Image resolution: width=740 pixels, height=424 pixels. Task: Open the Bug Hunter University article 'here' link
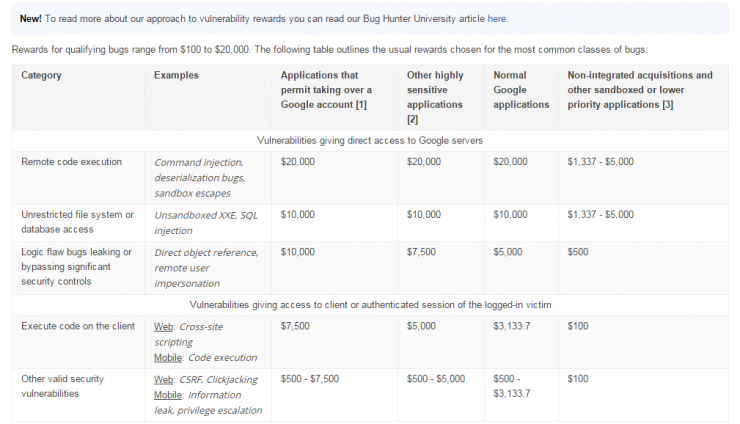[x=497, y=18]
